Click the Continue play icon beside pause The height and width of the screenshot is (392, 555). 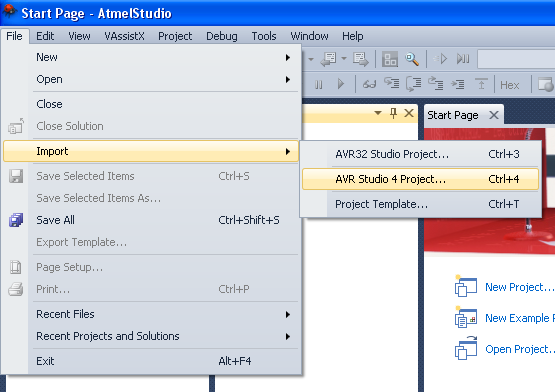click(x=341, y=84)
